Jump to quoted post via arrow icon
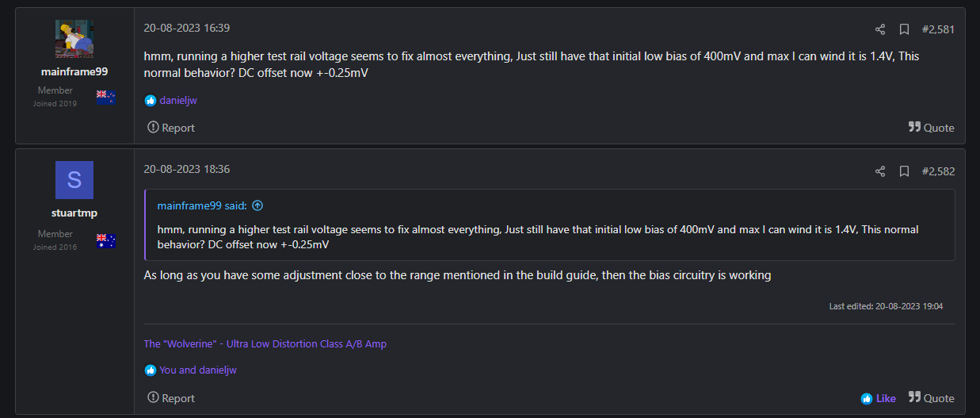The image size is (980, 418). coord(257,205)
